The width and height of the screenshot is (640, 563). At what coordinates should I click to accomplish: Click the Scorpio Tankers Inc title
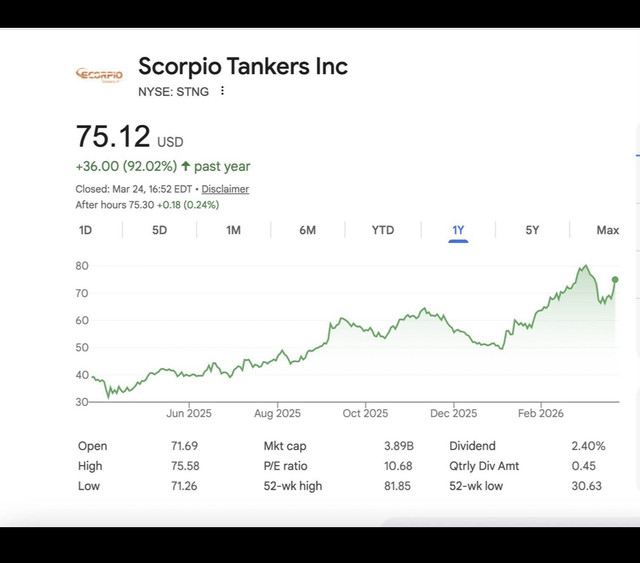coord(243,67)
